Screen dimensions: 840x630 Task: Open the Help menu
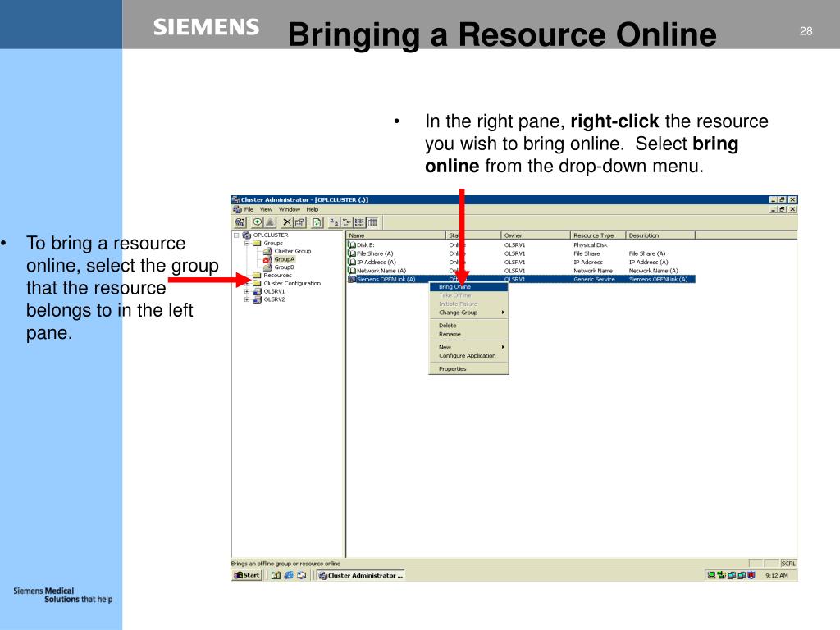(x=313, y=209)
